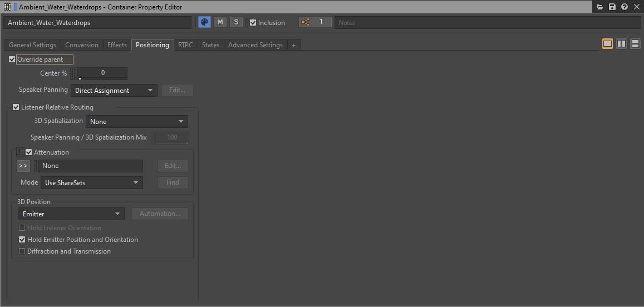Switch to the side-by-side split layout
The image size is (644, 307).
(621, 43)
